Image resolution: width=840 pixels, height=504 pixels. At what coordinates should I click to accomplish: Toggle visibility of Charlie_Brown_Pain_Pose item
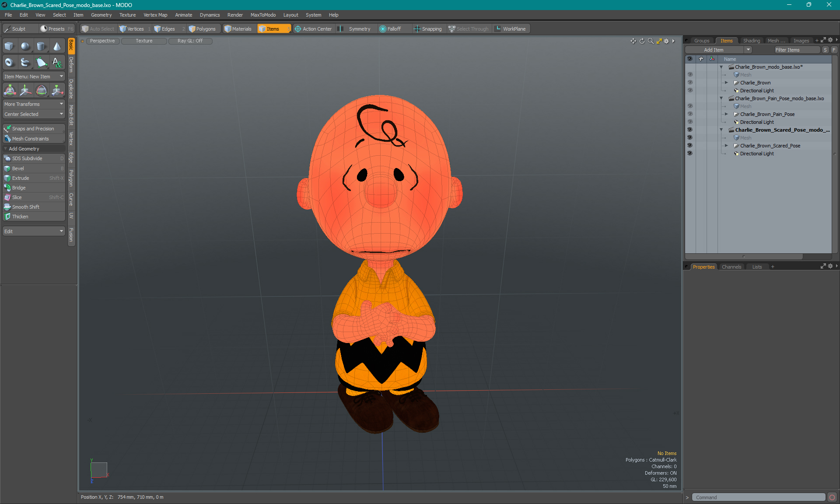pos(690,114)
